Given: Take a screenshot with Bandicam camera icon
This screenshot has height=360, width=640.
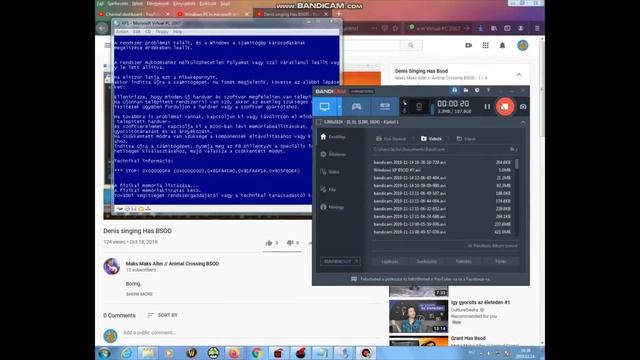Looking at the screenshot, I should (523, 107).
